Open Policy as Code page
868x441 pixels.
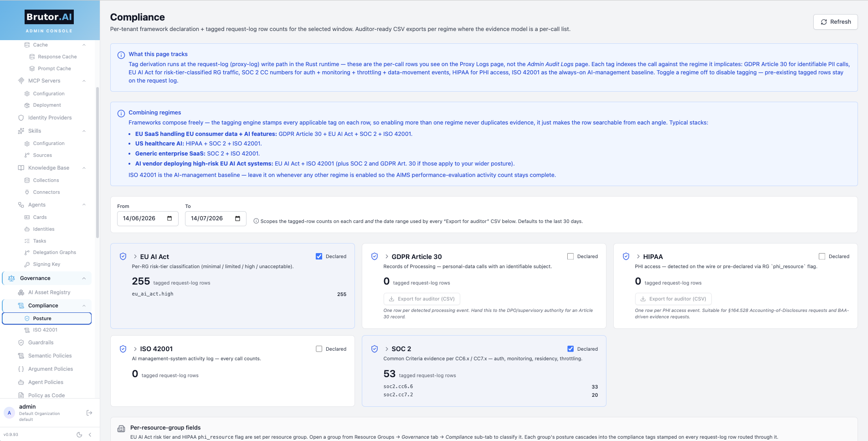click(x=47, y=395)
